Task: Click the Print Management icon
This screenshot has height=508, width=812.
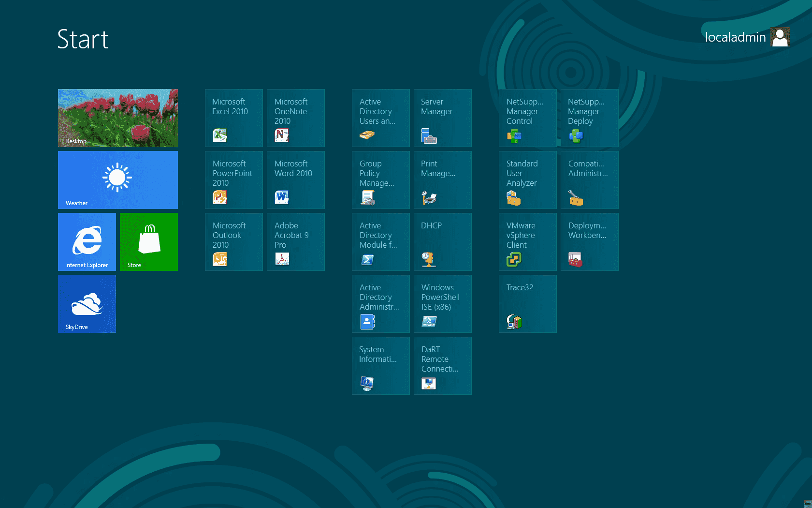Action: [429, 197]
